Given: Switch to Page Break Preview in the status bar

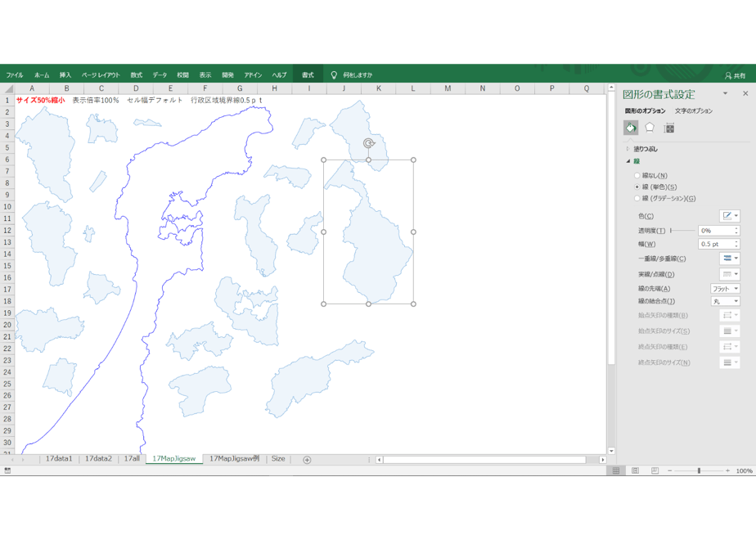Looking at the screenshot, I should [655, 470].
